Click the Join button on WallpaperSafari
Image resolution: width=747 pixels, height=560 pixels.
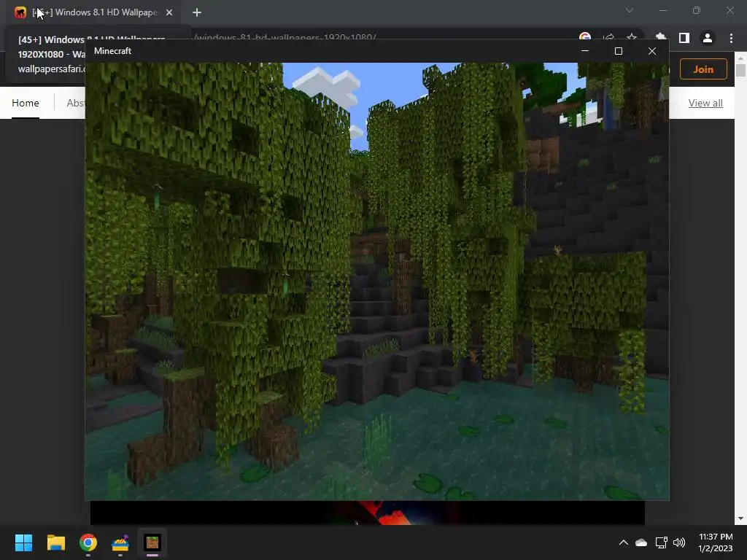[x=703, y=69]
